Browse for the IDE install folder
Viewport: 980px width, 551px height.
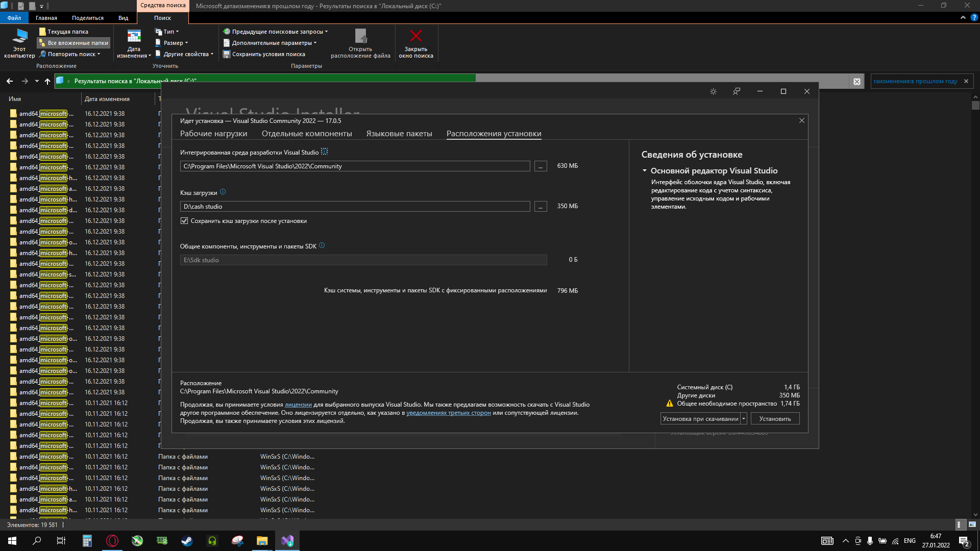[541, 166]
